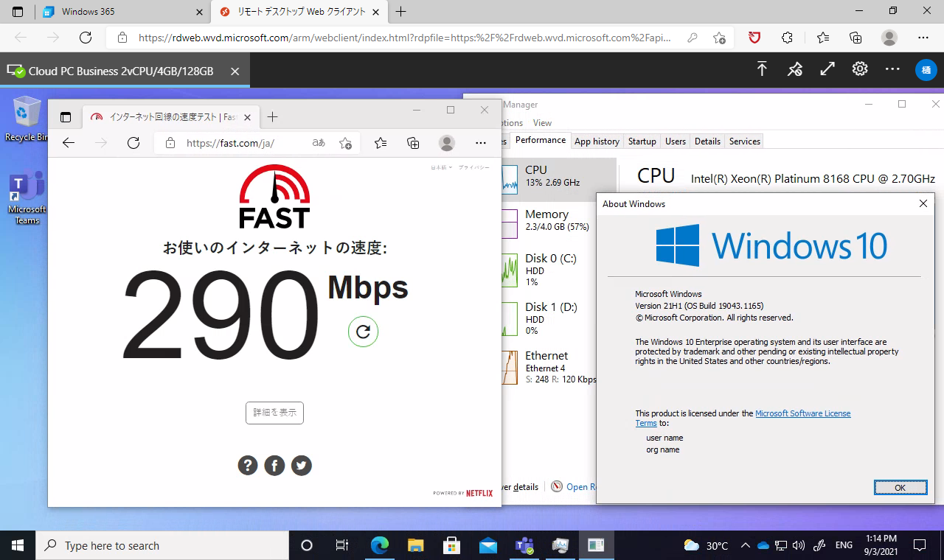This screenshot has width=944, height=560.
Task: Open the FAST help question mark icon
Action: [248, 465]
